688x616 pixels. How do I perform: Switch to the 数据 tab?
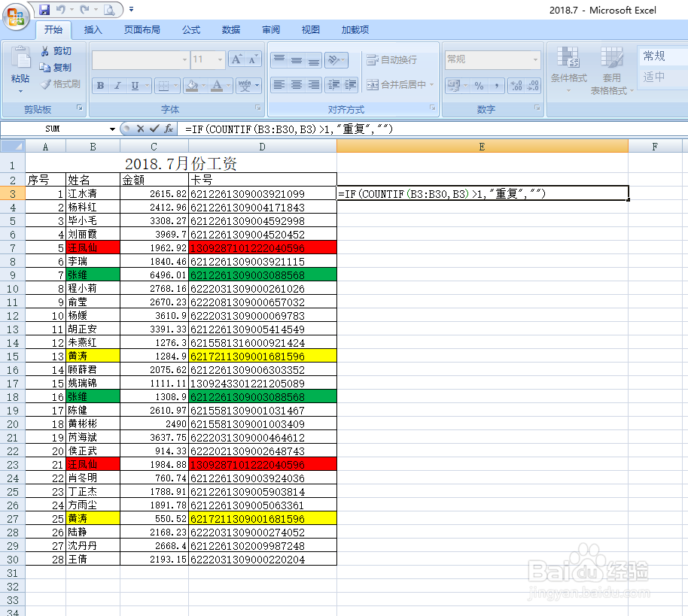pyautogui.click(x=231, y=30)
